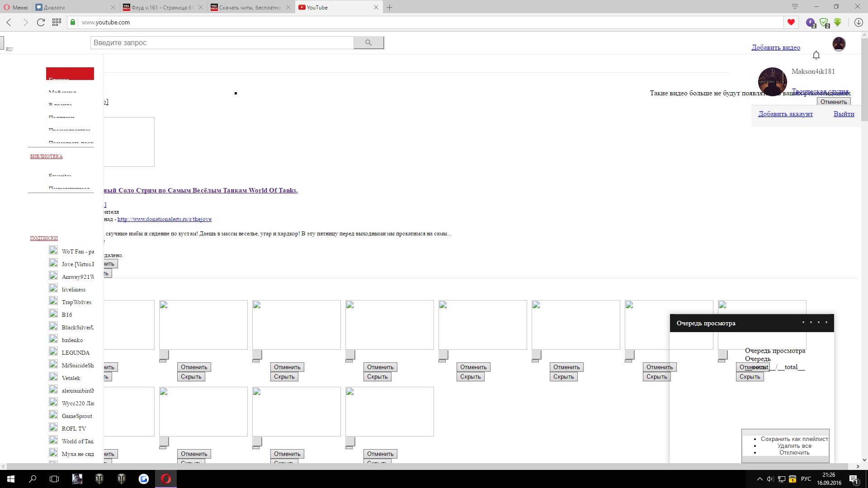Open the Action Center notification icon
The height and width of the screenshot is (488, 868).
tap(854, 479)
